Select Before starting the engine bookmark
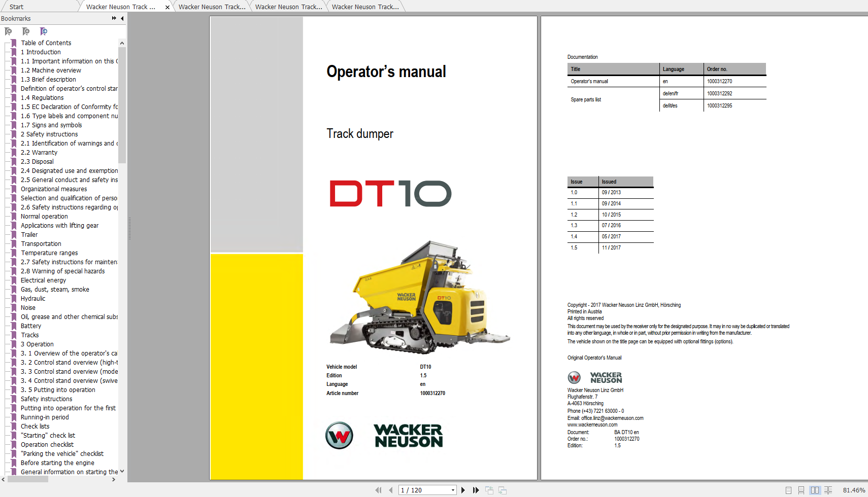This screenshot has width=868, height=497. point(57,463)
